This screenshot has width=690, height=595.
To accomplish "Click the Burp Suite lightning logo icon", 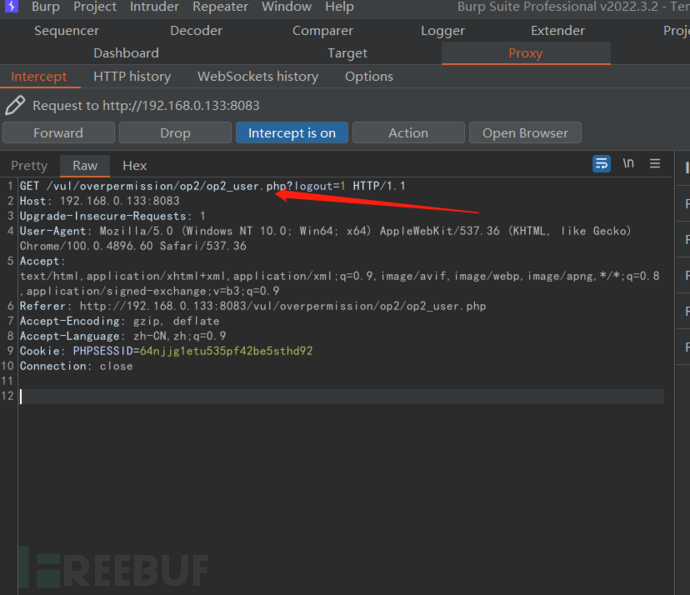I will click(11, 6).
